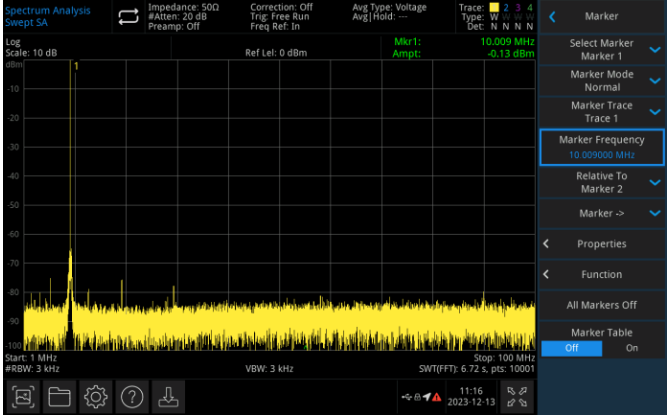Screen dimensions: 669x416
Task: Click the save/download icon in bottom toolbar
Action: (x=170, y=396)
